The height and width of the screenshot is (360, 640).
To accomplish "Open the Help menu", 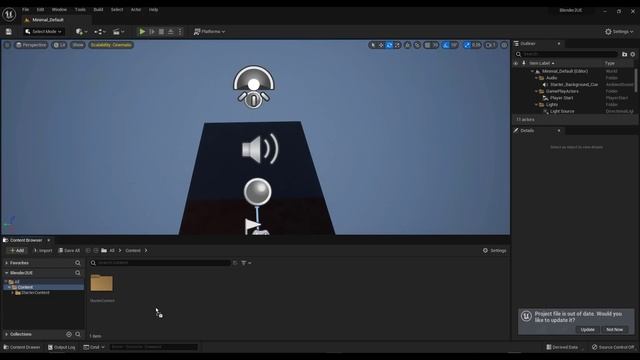I will point(153,9).
